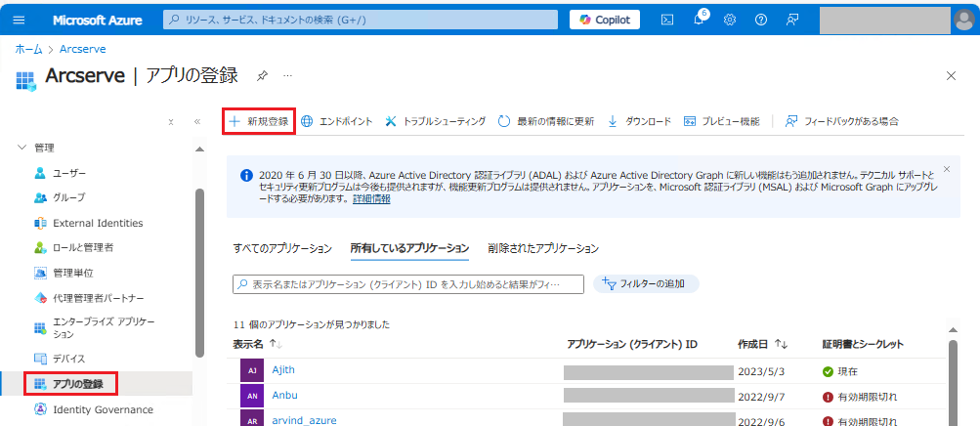Go to the Microsoft Azure home logo

(97, 20)
